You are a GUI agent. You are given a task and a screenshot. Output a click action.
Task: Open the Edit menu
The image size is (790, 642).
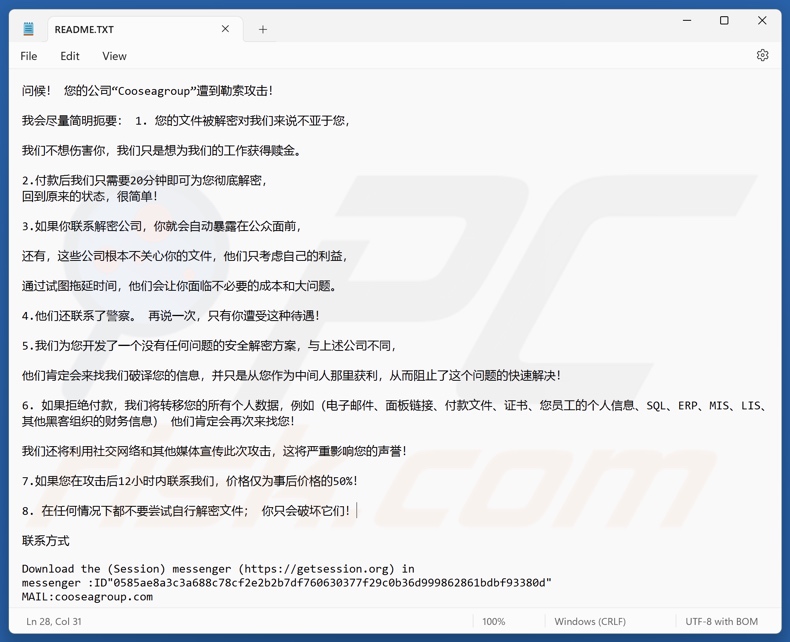[70, 56]
